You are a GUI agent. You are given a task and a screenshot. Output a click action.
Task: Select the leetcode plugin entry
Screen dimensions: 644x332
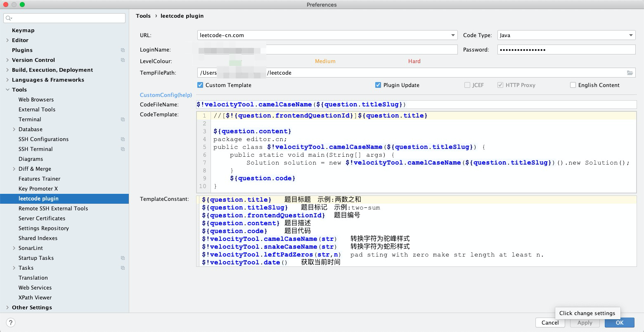pyautogui.click(x=64, y=199)
